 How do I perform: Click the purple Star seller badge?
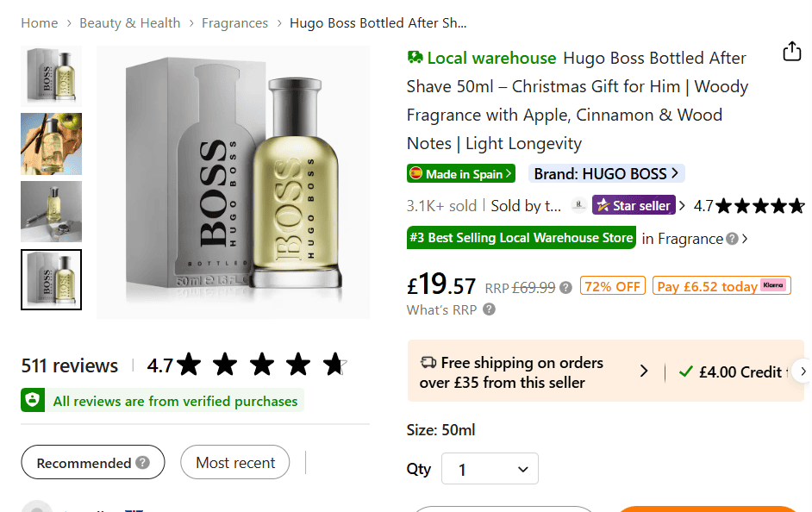(x=634, y=205)
